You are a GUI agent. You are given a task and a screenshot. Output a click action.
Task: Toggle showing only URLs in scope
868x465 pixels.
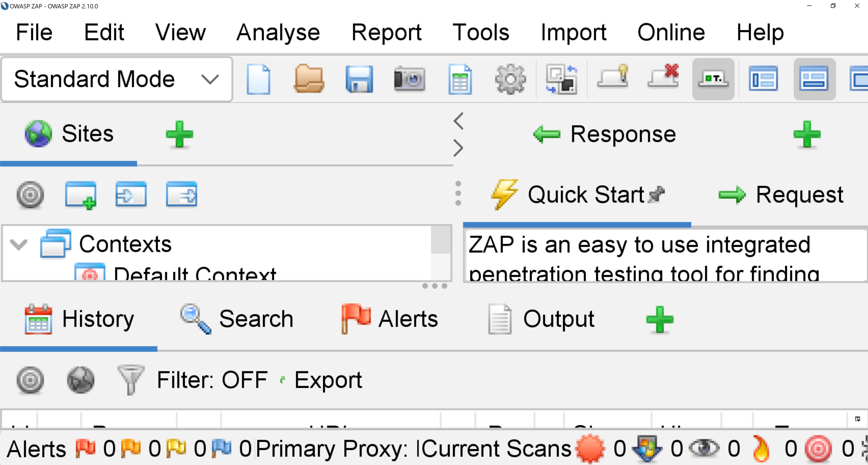pos(30,194)
